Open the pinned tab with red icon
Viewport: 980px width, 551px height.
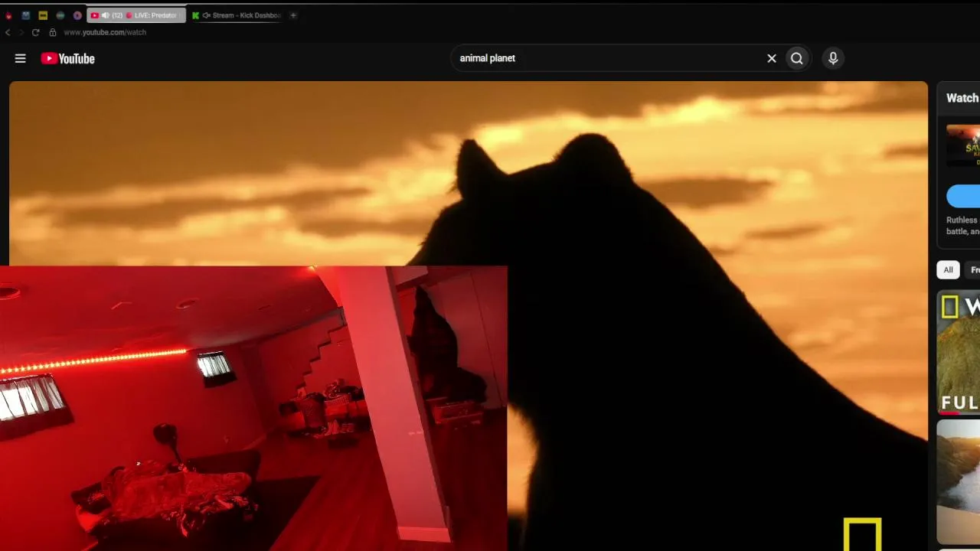[8, 15]
